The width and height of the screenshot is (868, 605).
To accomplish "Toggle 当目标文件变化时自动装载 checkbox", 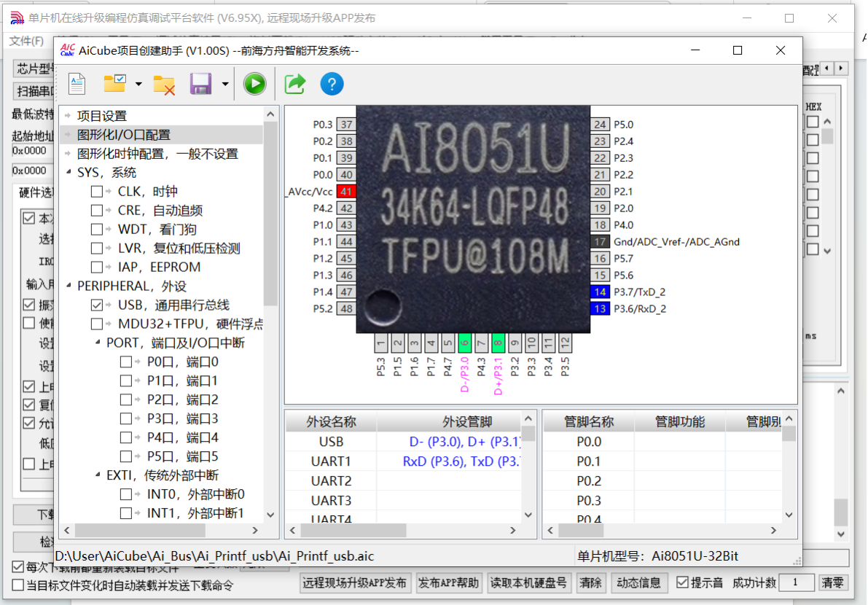I will [x=17, y=585].
